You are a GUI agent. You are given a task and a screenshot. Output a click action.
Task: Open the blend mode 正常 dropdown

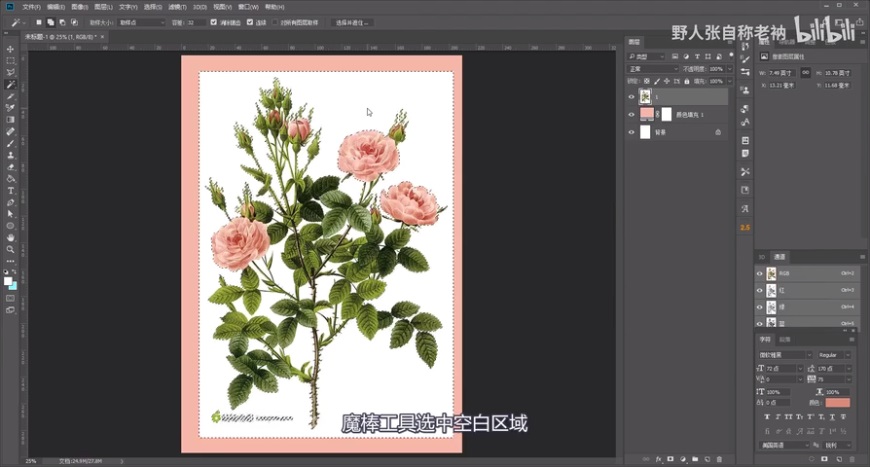tap(652, 69)
